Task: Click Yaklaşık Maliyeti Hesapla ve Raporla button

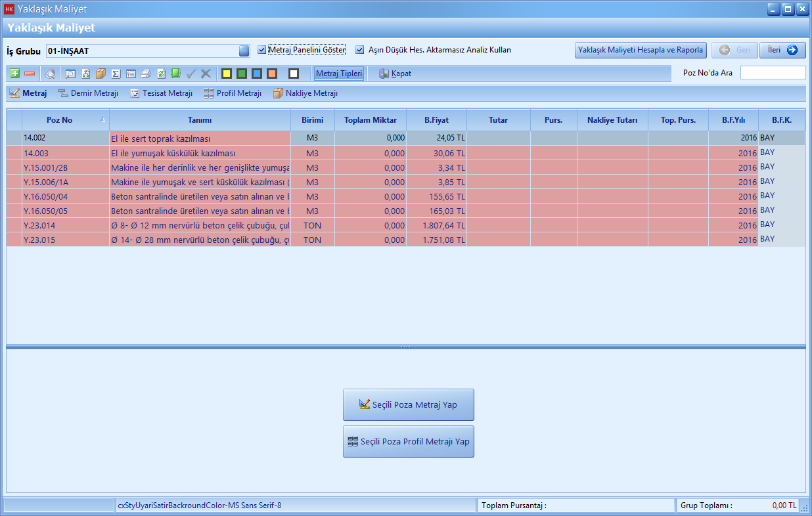Action: (x=641, y=51)
